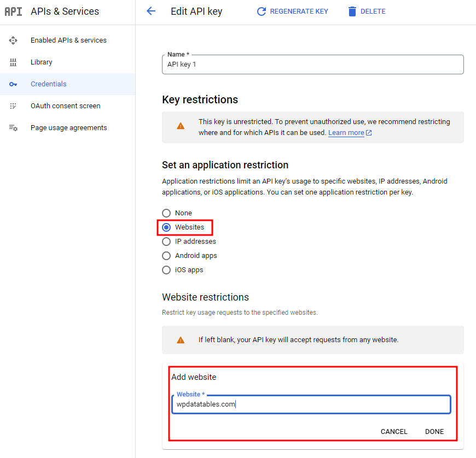The width and height of the screenshot is (476, 458).
Task: Click the Library sidebar icon
Action: pyautogui.click(x=13, y=62)
